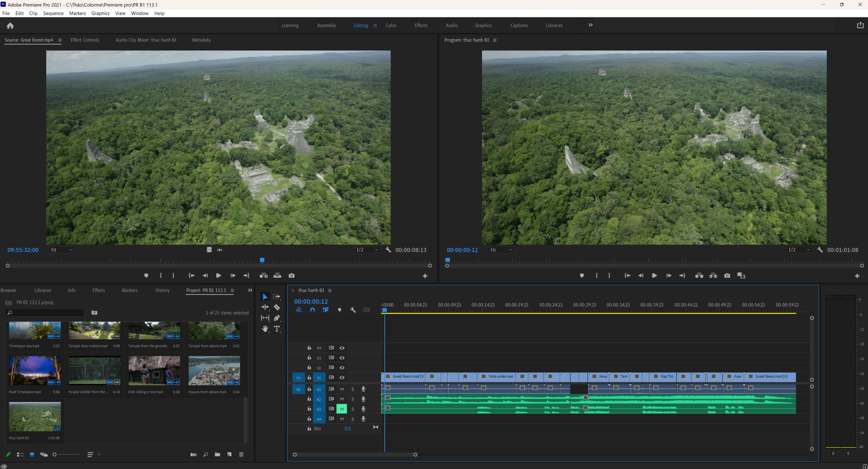Toggle V1 track output eye
This screenshot has height=469, width=868.
tap(342, 378)
